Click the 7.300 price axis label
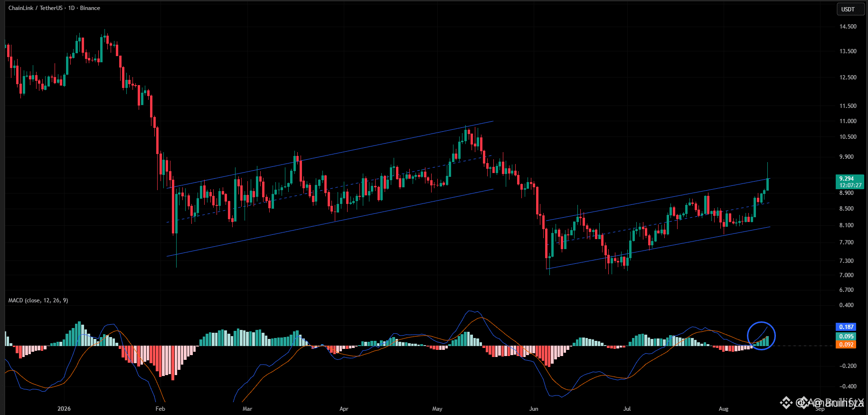The image size is (868, 415). (x=847, y=261)
